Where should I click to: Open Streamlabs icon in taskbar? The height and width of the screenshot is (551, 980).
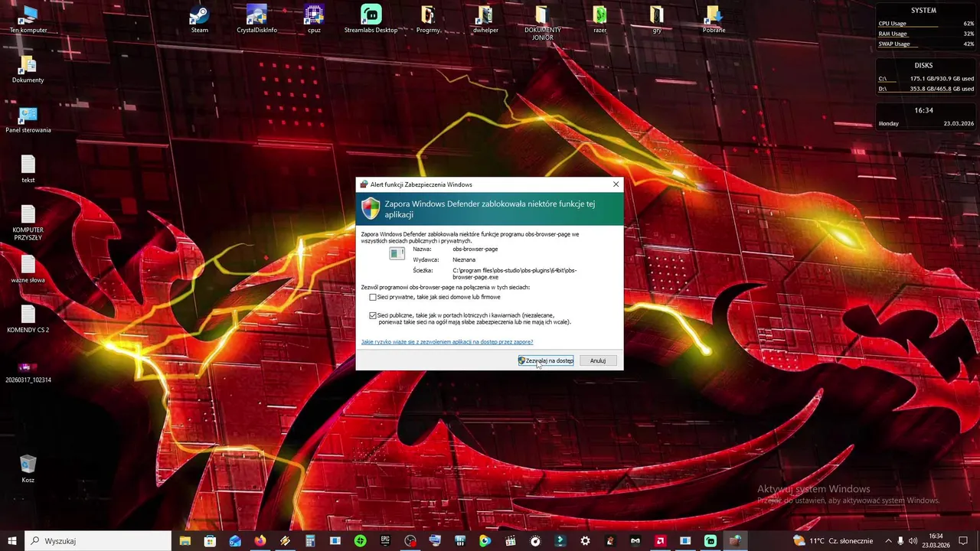(710, 541)
